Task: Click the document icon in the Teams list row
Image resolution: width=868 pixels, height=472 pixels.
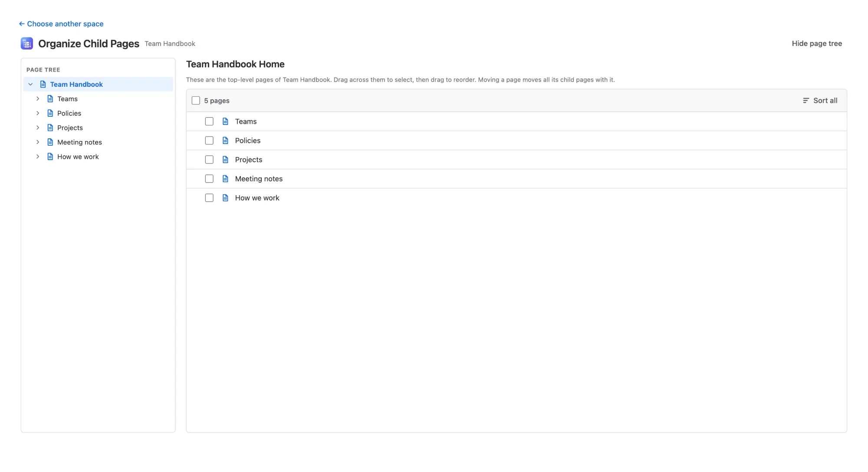Action: tap(225, 121)
